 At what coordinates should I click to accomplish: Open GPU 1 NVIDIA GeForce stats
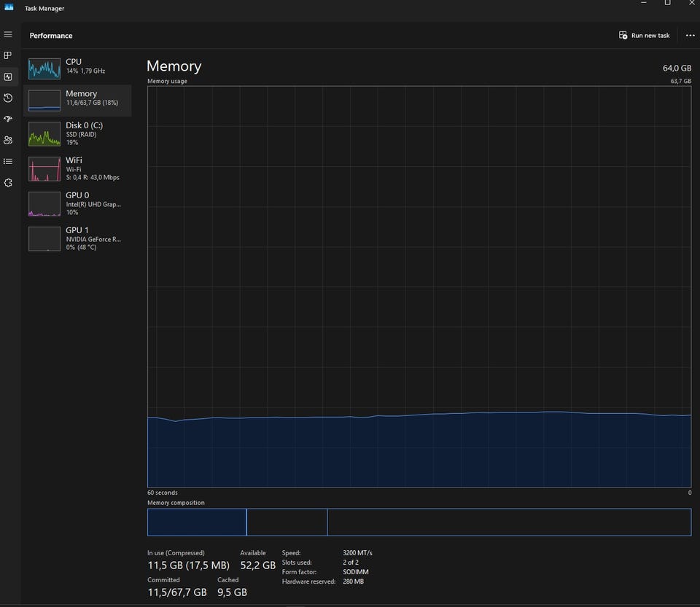click(77, 238)
